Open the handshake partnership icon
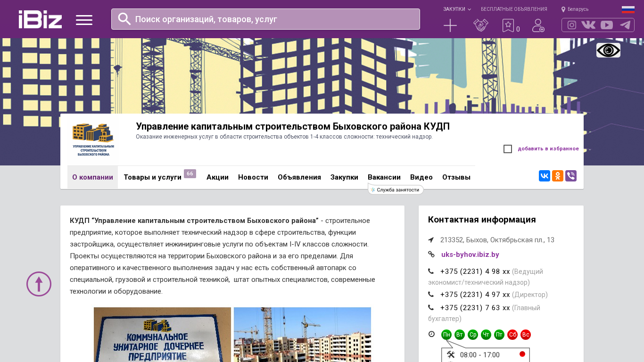 pyautogui.click(x=481, y=25)
